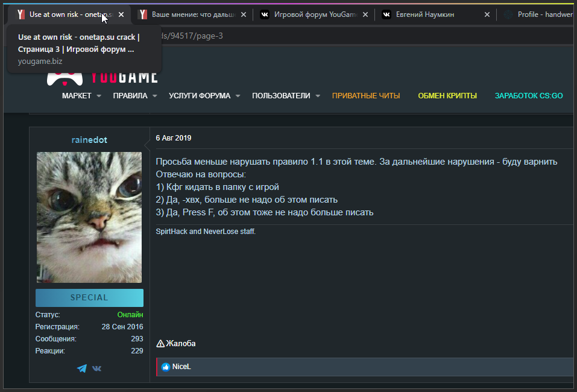Click the VK favicon on the Евгений Наумкин tab

[x=386, y=14]
